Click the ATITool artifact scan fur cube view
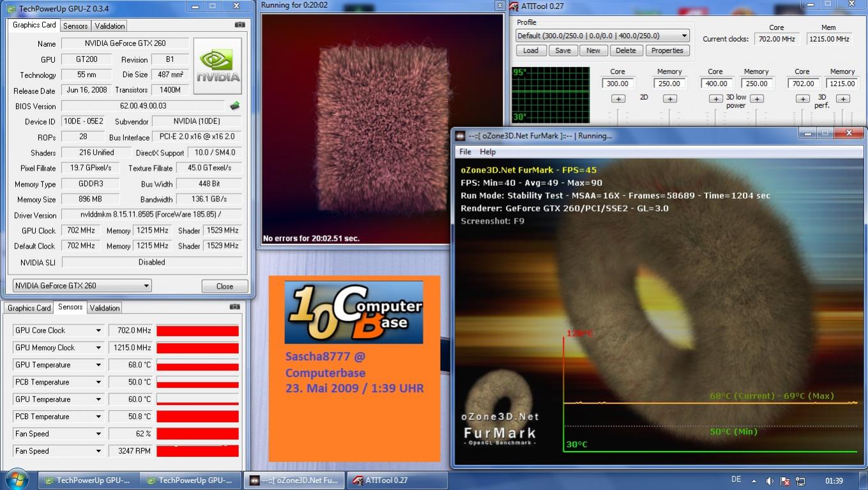Viewport: 868px width, 490px height. coord(382,129)
